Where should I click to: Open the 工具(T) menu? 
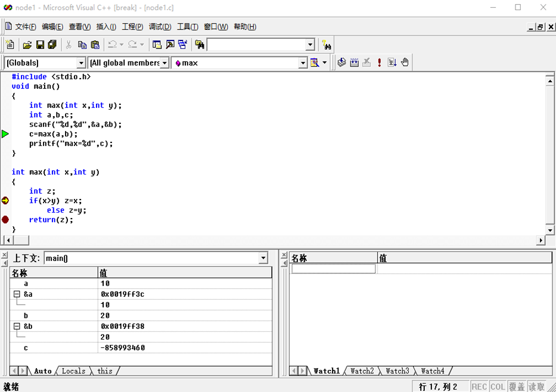coord(188,27)
